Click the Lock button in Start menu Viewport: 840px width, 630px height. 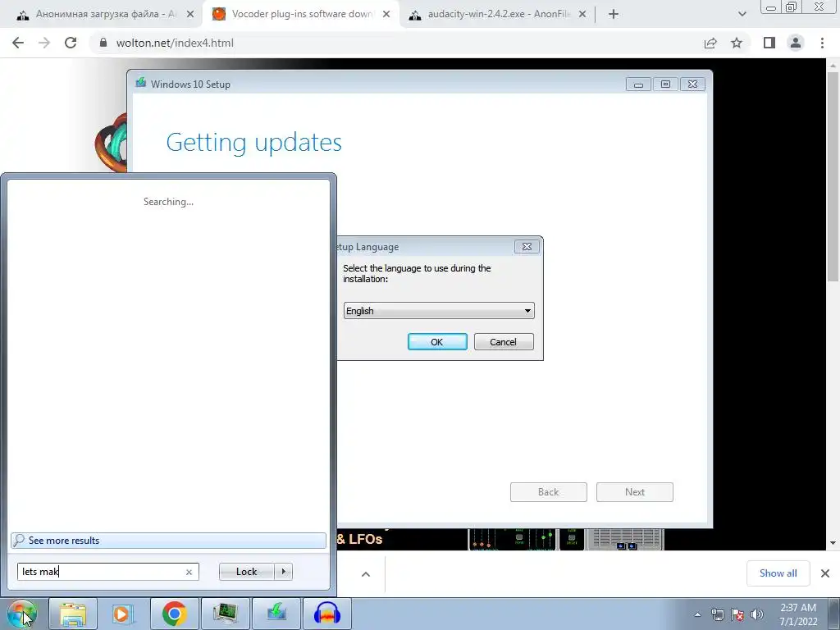[x=246, y=572]
